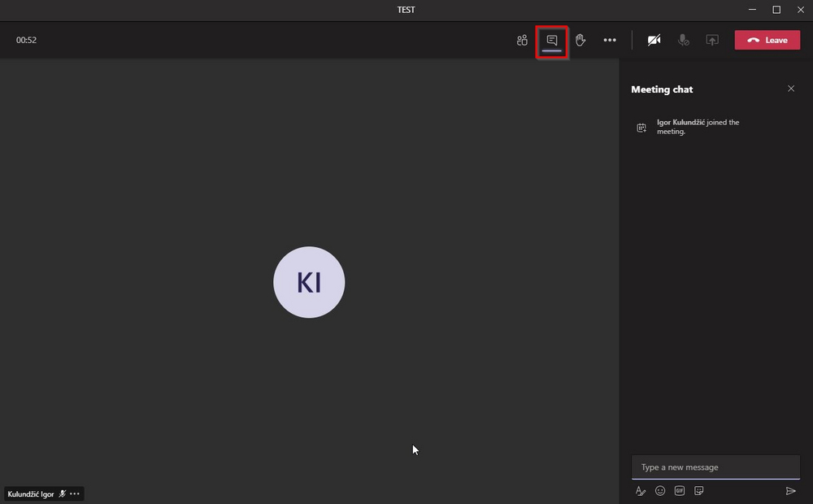Click the Meeting chat heading
This screenshot has height=504, width=813.
(662, 89)
